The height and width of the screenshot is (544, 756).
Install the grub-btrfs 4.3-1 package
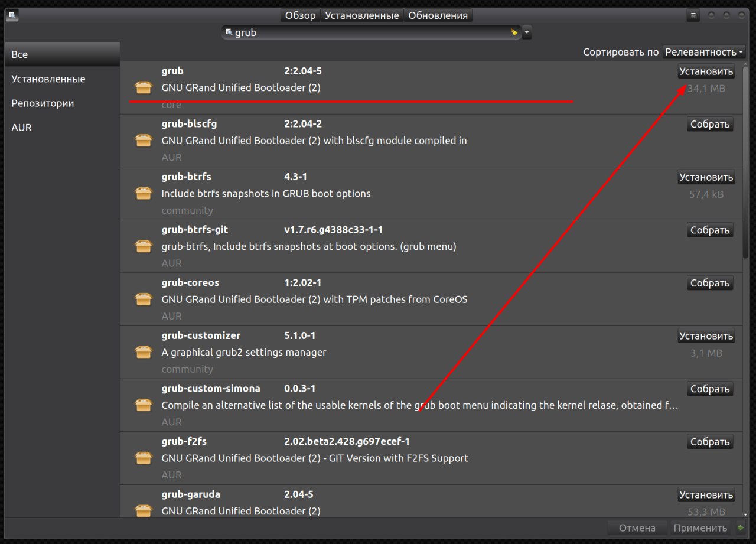coord(706,177)
